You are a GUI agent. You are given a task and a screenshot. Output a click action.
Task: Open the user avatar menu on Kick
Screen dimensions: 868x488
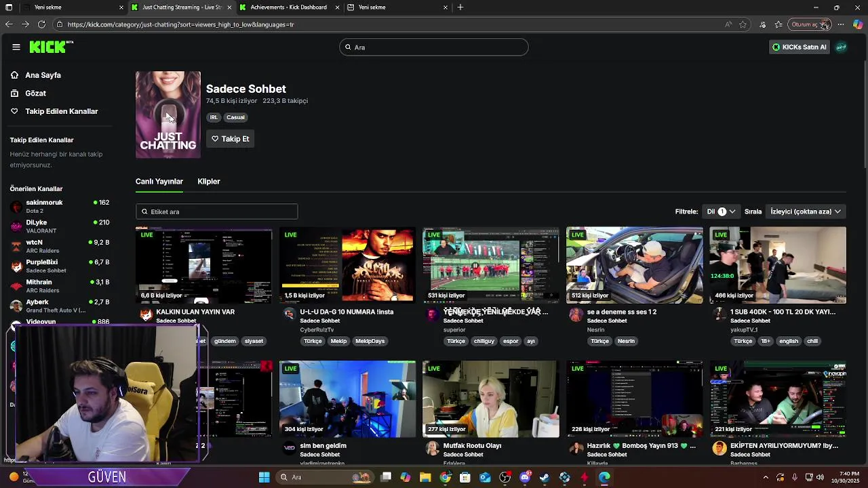(x=841, y=47)
